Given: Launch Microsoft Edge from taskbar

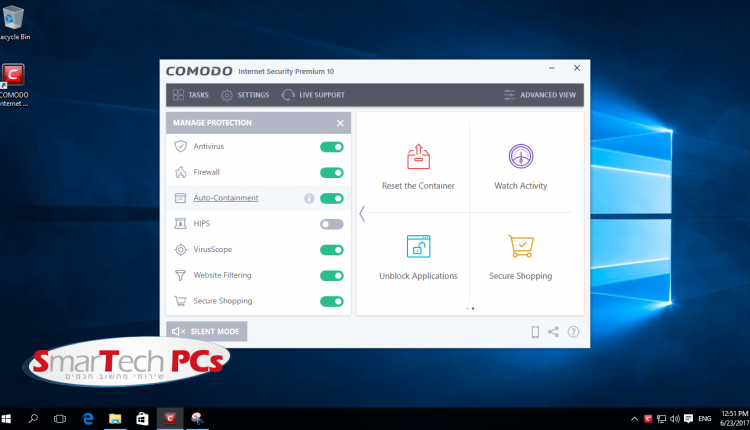Looking at the screenshot, I should pos(88,419).
